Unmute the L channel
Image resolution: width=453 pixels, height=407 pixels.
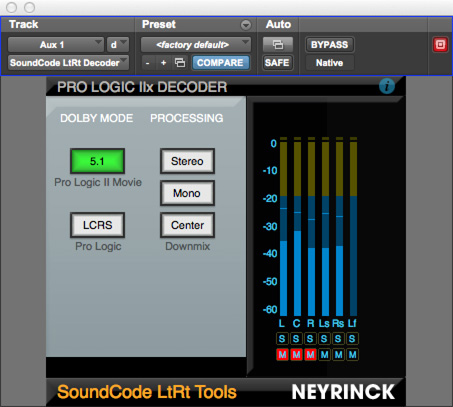282,355
